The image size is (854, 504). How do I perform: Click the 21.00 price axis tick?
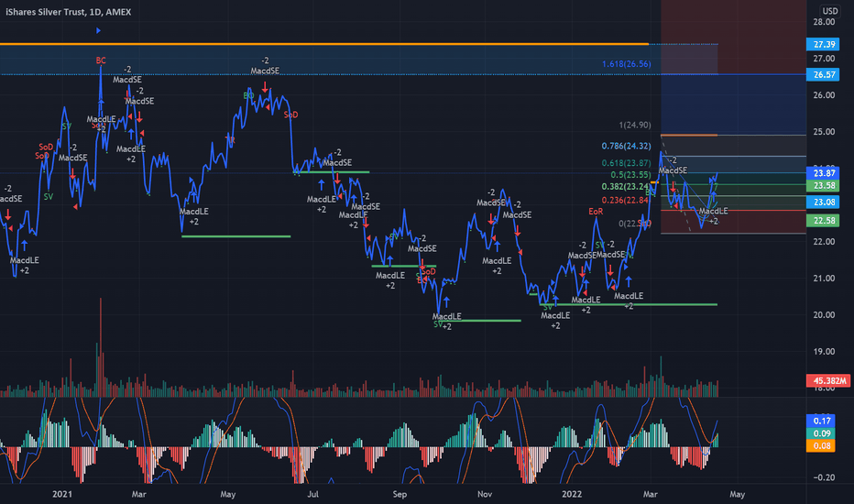click(824, 279)
